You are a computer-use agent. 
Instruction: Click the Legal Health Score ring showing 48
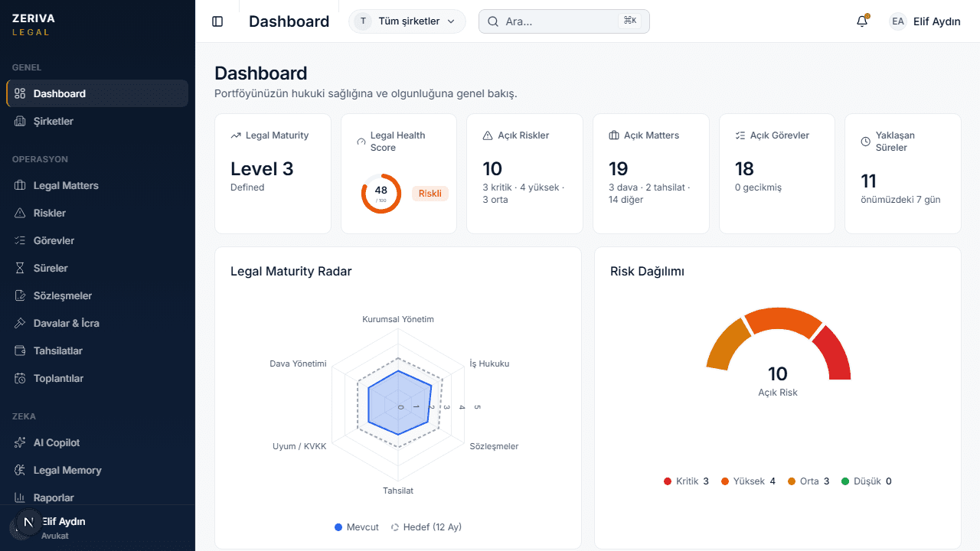point(381,194)
